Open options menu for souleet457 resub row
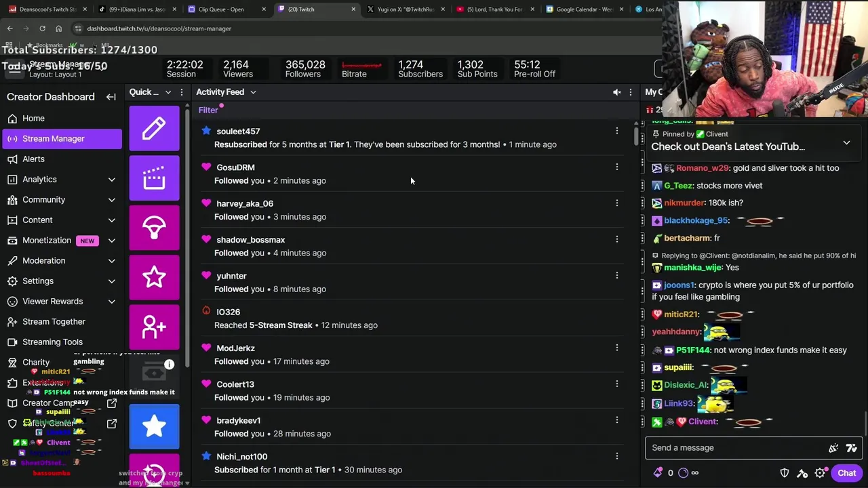 tap(616, 131)
